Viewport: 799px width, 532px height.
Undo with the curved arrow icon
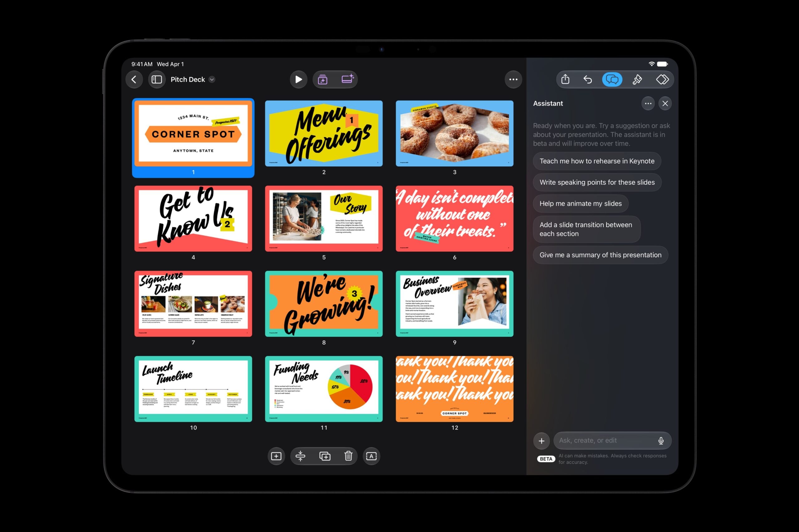click(588, 80)
